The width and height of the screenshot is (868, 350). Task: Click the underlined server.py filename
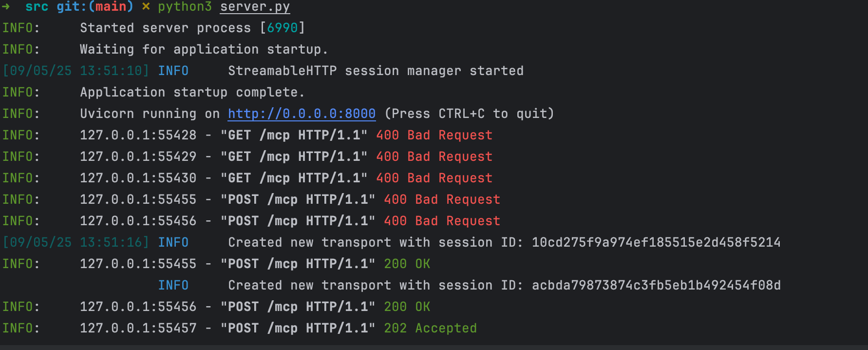point(255,7)
